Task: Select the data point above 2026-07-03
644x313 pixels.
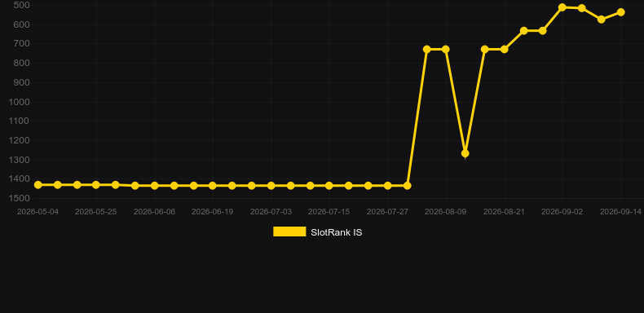Action: tap(271, 186)
